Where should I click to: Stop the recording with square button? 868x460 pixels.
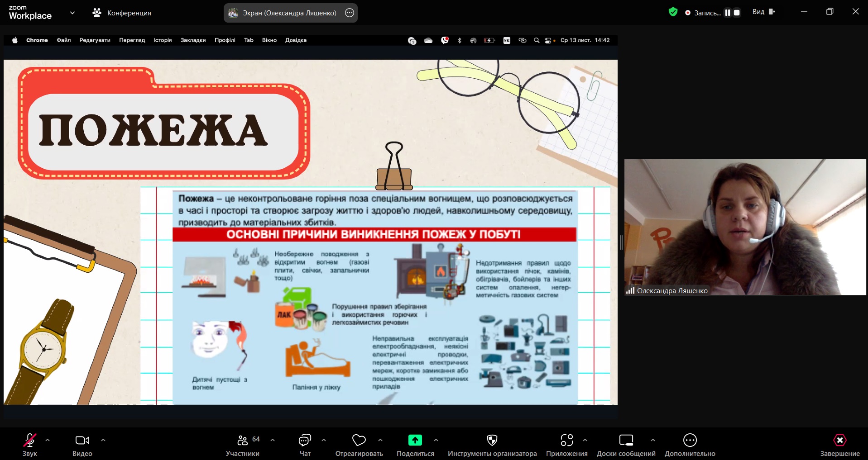737,13
